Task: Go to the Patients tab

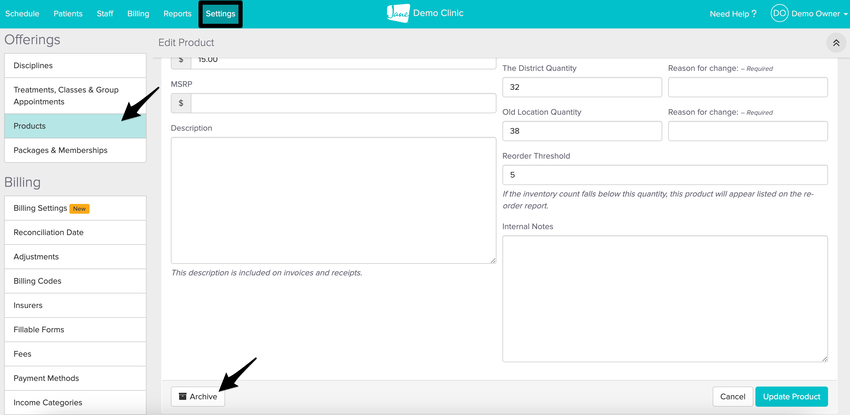Action: click(x=68, y=14)
